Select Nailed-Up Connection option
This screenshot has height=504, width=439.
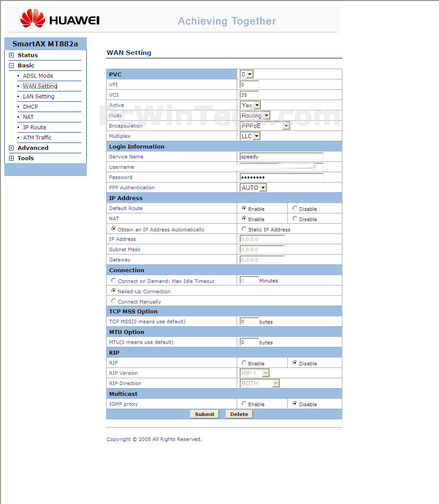(113, 291)
